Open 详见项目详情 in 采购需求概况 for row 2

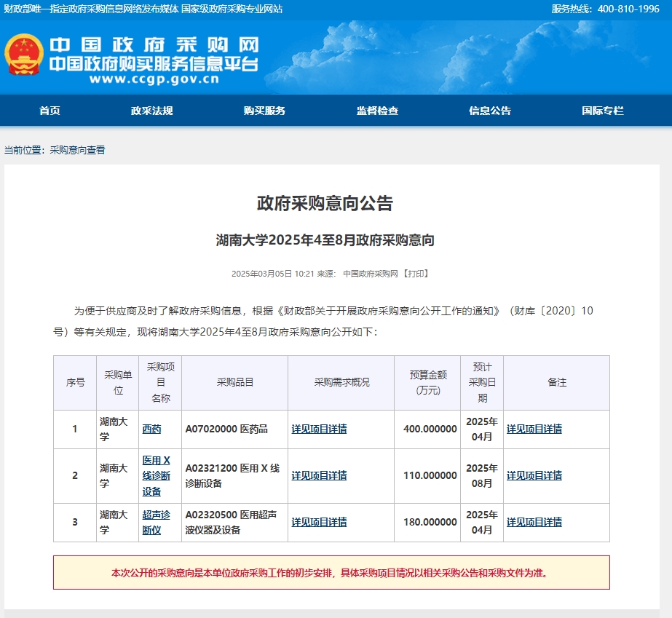coord(320,476)
